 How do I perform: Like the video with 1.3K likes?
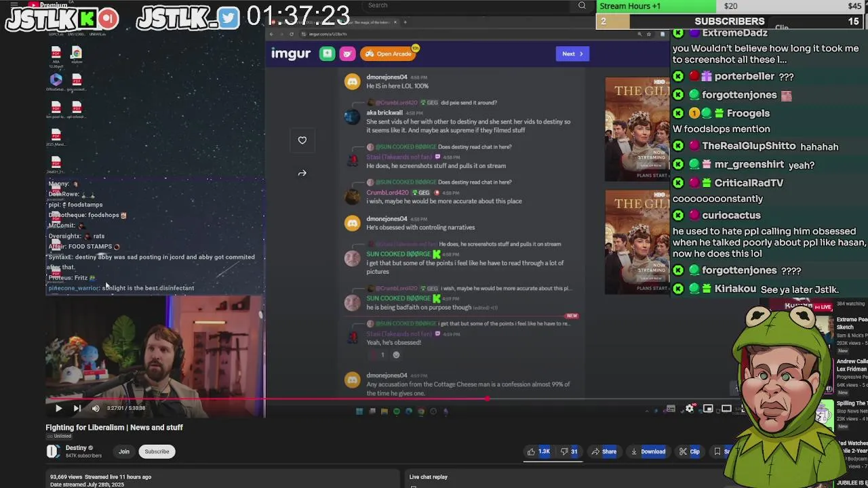[x=540, y=451]
